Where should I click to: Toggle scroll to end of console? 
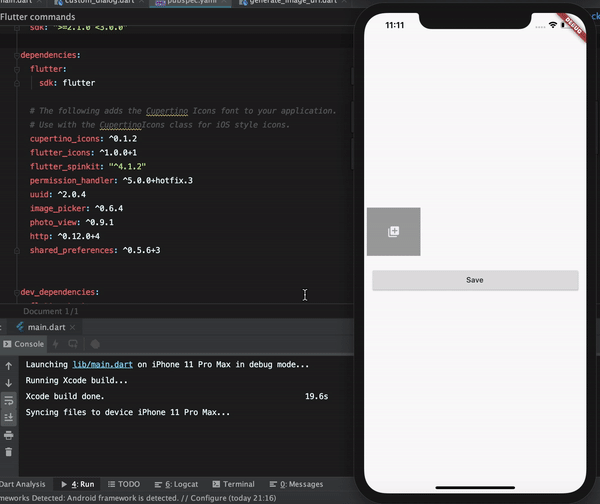[8, 417]
